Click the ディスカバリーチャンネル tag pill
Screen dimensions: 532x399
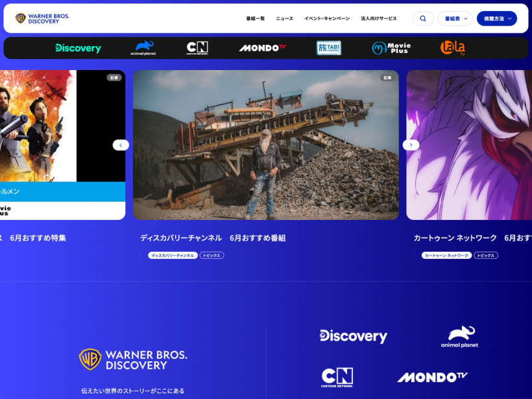point(173,255)
